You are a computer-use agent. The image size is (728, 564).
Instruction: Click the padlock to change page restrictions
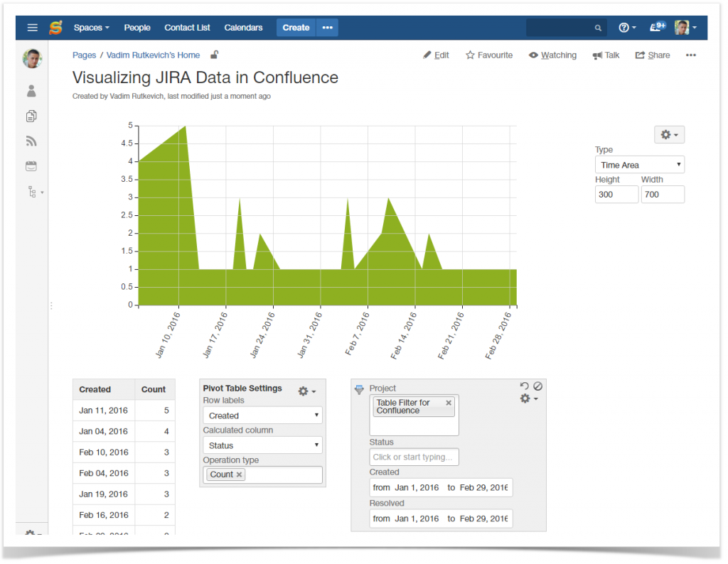[x=213, y=54]
